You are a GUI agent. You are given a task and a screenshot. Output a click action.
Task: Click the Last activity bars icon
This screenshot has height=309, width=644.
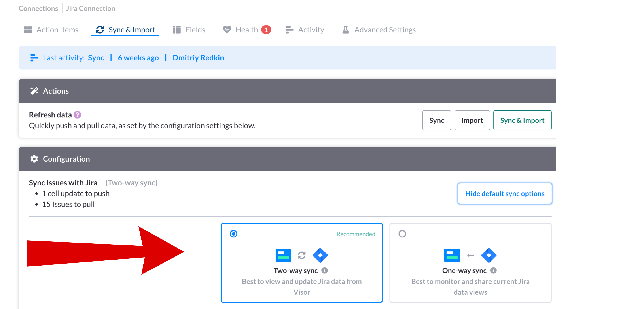[34, 57]
